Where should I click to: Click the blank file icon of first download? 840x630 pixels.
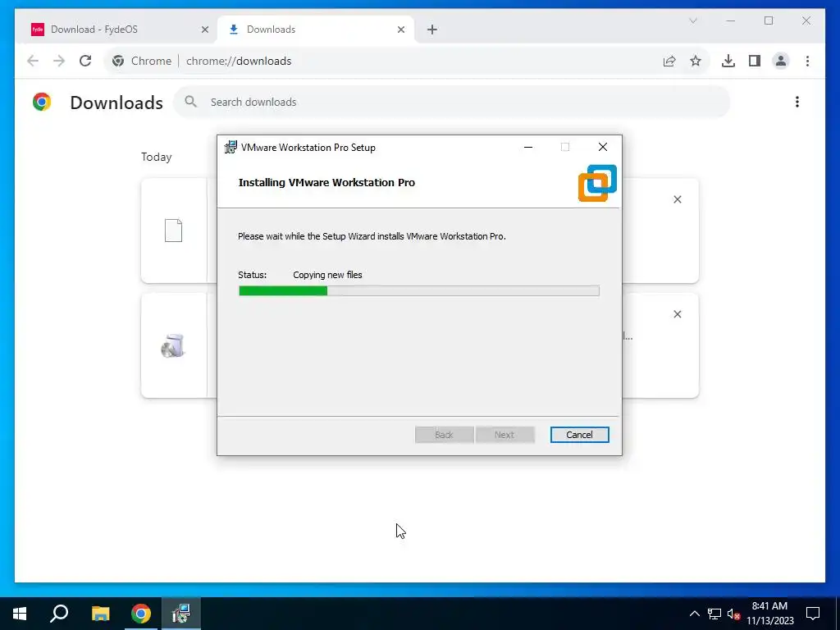pos(173,231)
